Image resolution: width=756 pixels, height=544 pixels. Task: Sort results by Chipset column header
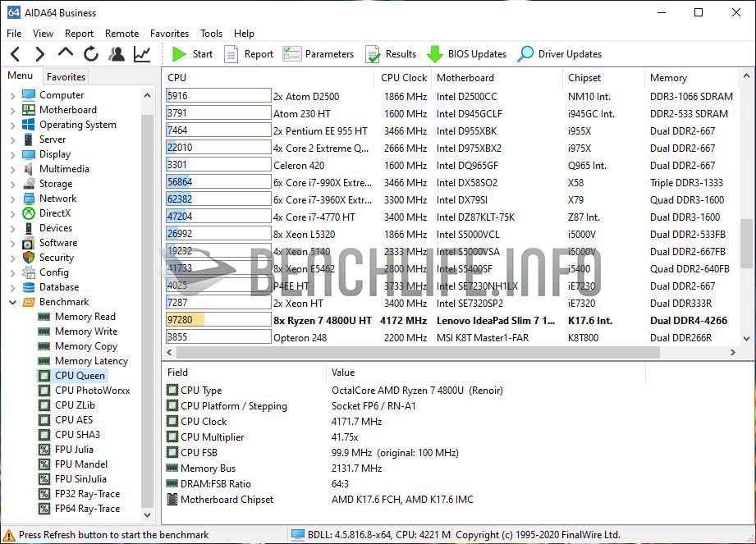tap(603, 78)
